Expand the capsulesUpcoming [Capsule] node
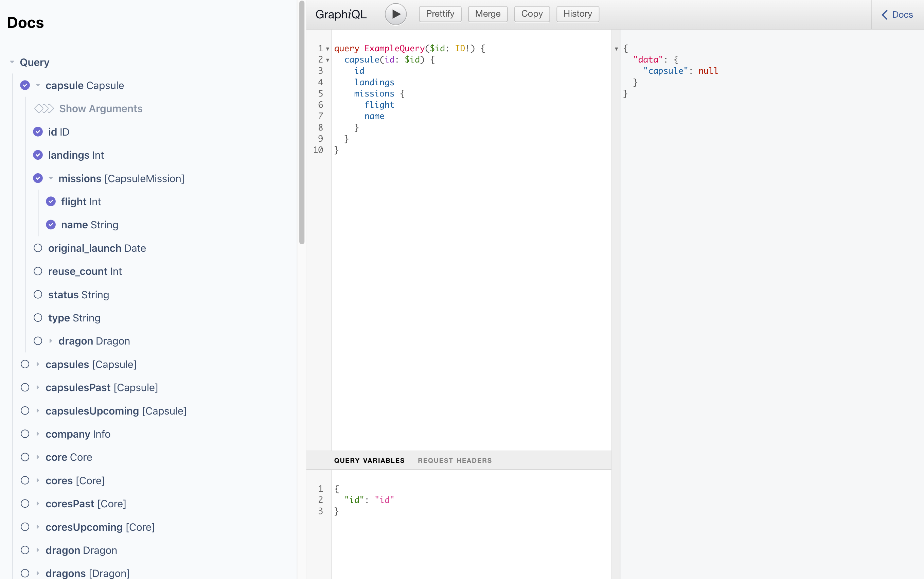Viewport: 924px width, 579px height. [37, 411]
